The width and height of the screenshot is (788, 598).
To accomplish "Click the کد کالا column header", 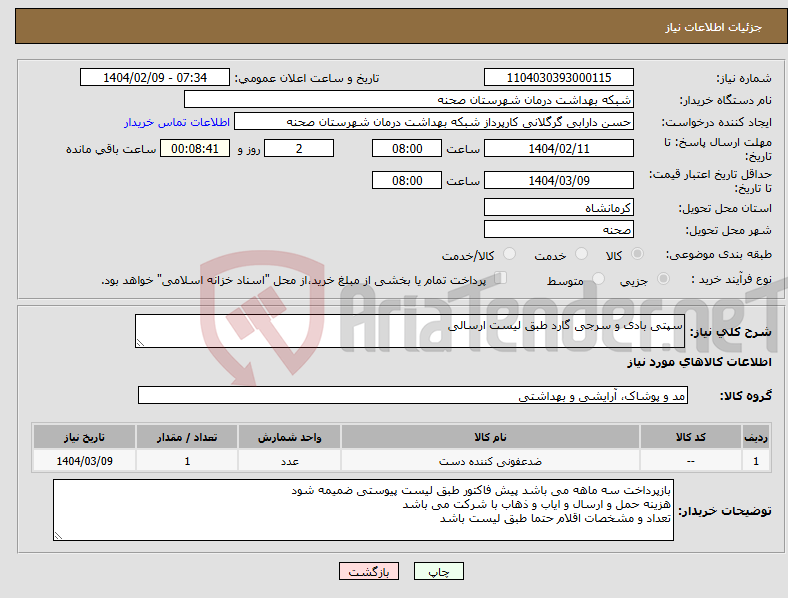I will tap(691, 437).
